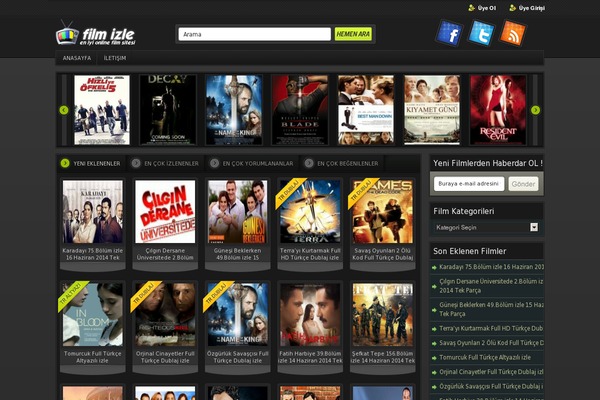Open Hızlı ve Öfkeli 5 carousel poster
This screenshot has height=400, width=600.
click(x=102, y=110)
